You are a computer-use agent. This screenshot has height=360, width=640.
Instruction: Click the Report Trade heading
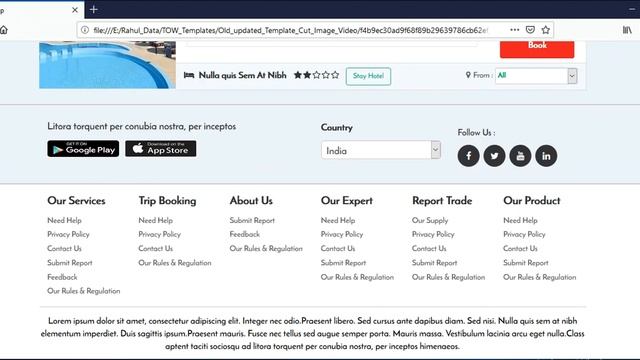pos(442,201)
